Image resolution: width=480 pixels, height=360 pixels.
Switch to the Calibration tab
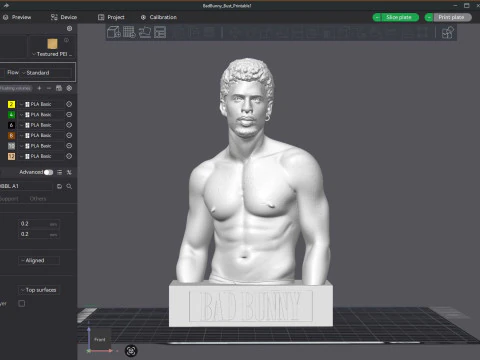pos(159,17)
